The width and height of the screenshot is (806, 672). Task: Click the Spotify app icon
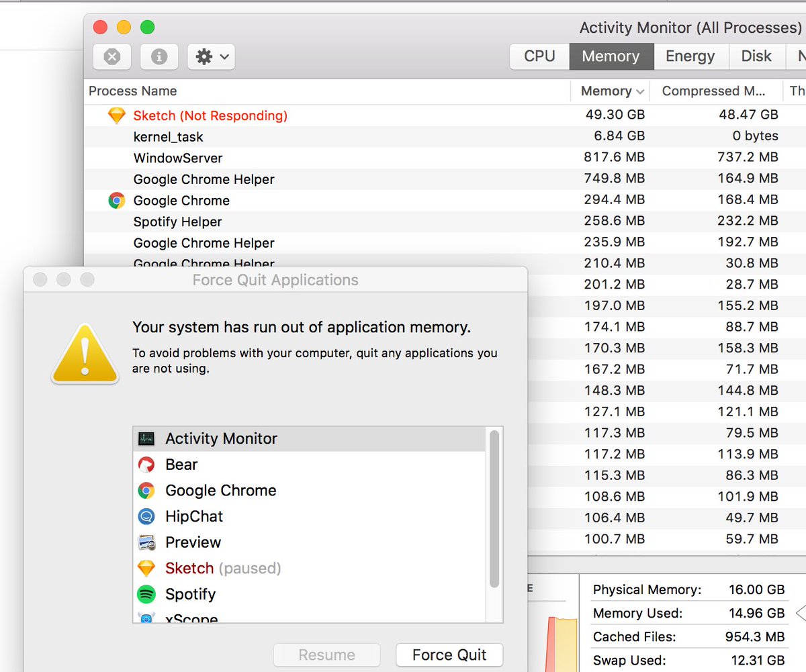[146, 594]
